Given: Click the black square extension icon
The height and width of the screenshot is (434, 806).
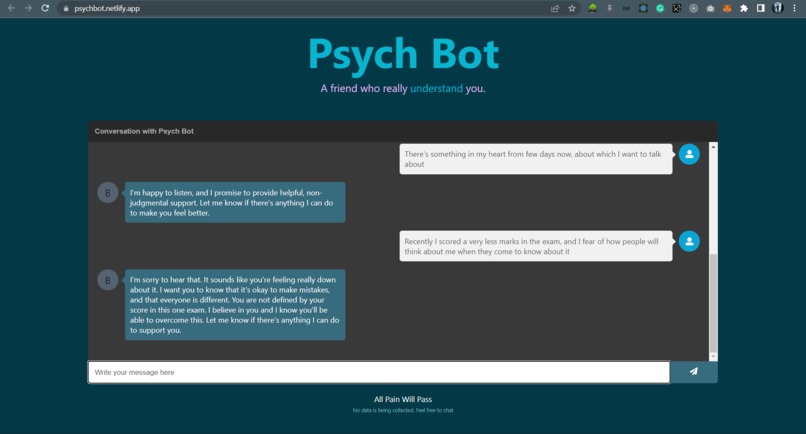Looking at the screenshot, I should coord(676,8).
